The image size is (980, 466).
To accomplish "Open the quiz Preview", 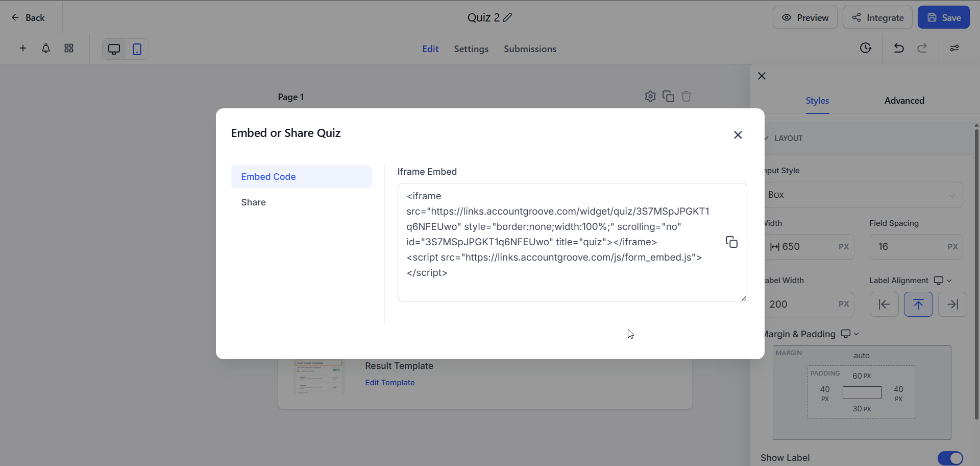I will point(805,17).
